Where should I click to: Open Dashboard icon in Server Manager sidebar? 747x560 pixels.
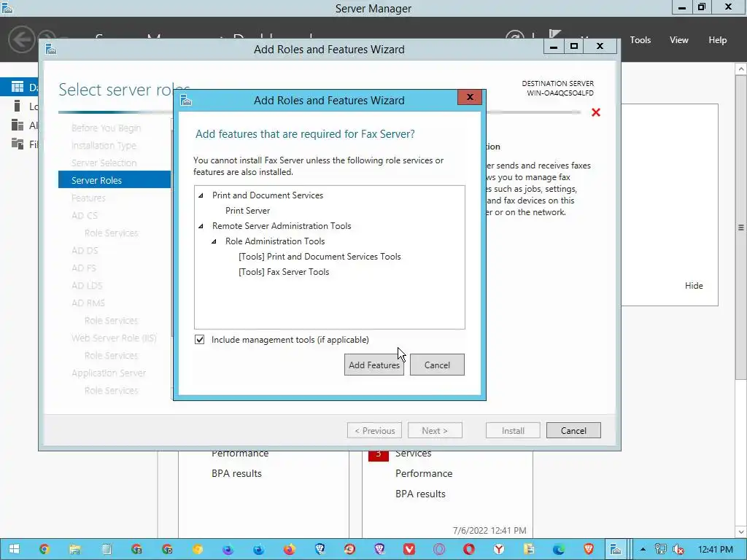(18, 87)
